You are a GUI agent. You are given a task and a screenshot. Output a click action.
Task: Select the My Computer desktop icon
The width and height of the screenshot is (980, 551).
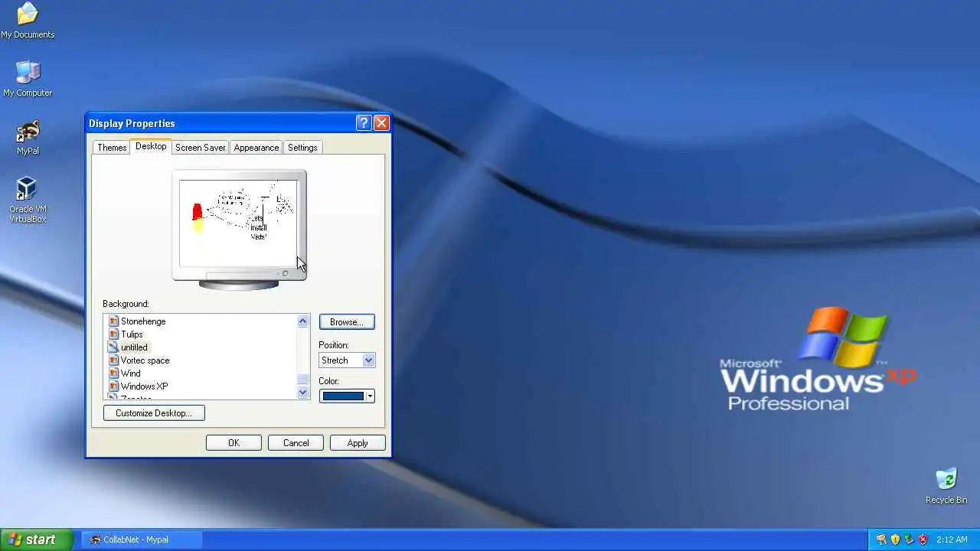pos(28,79)
